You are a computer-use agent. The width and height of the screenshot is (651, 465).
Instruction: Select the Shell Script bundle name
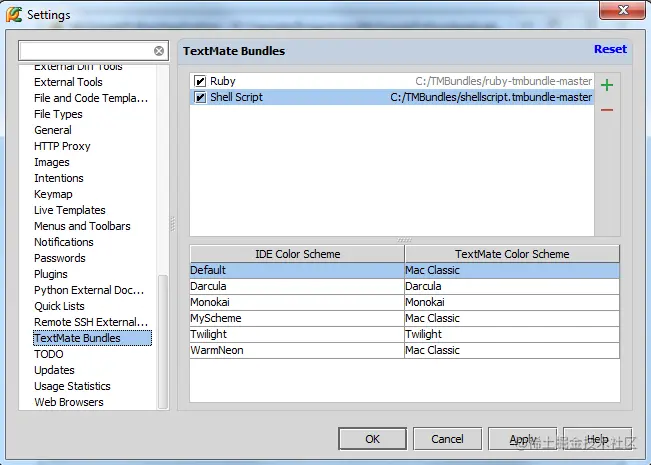point(236,97)
